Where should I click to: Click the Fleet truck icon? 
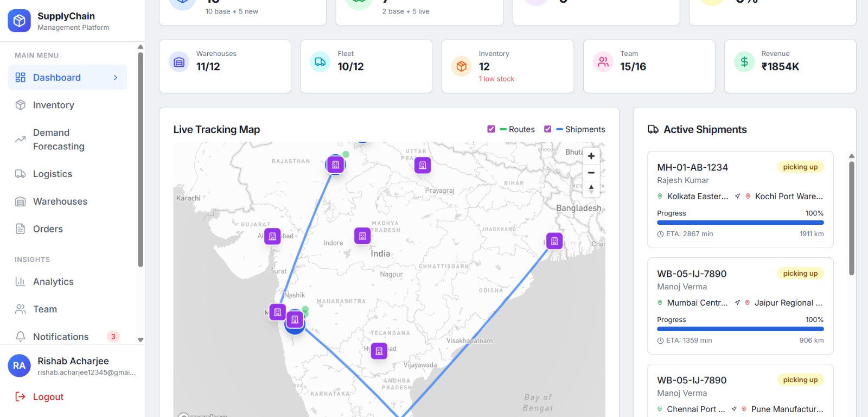(320, 62)
